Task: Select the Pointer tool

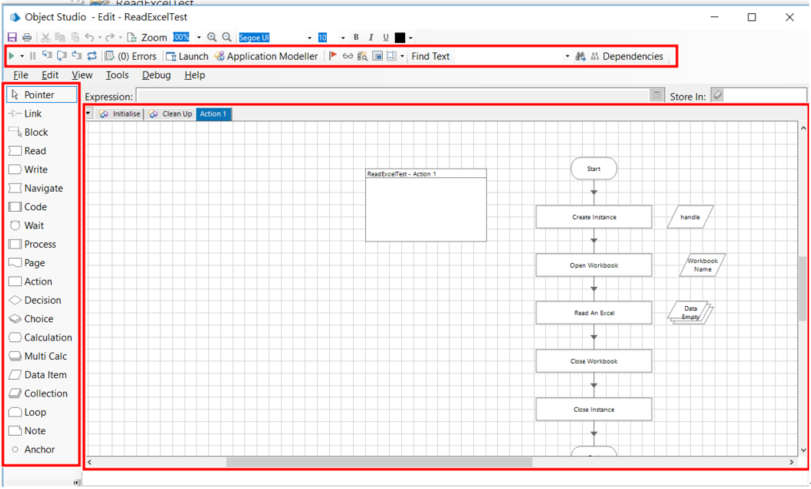Action: coord(42,95)
